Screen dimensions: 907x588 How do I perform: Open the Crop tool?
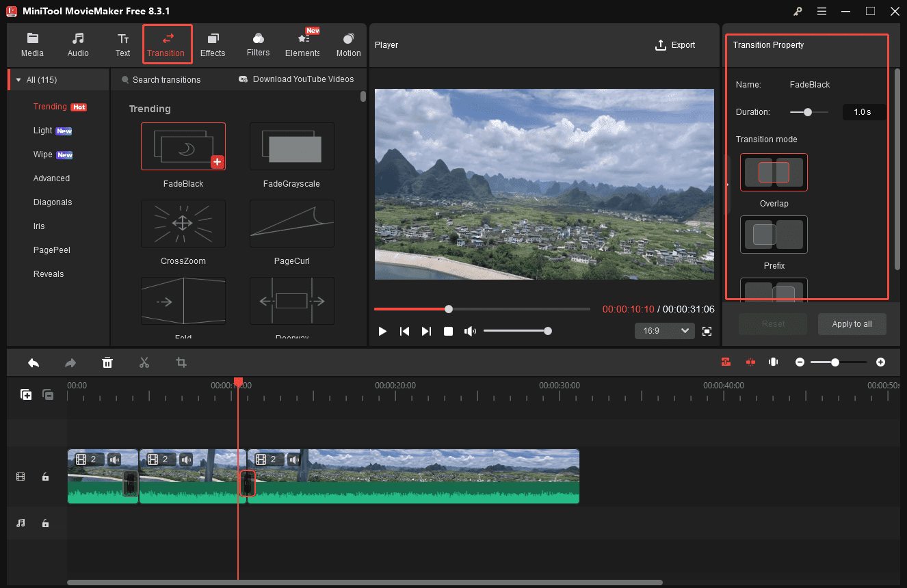(x=181, y=362)
